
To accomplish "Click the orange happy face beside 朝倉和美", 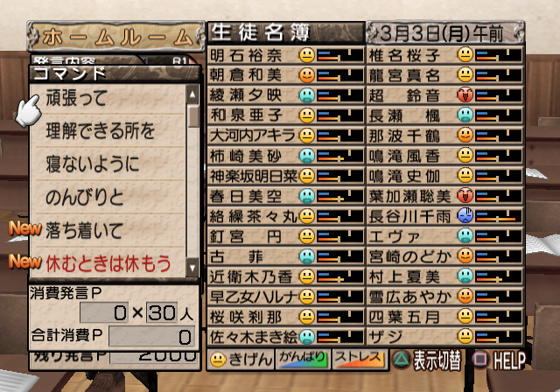I will tap(306, 75).
